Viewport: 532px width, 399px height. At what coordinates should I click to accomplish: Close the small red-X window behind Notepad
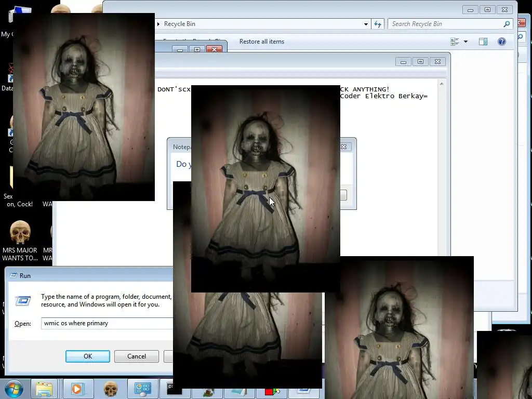[214, 49]
